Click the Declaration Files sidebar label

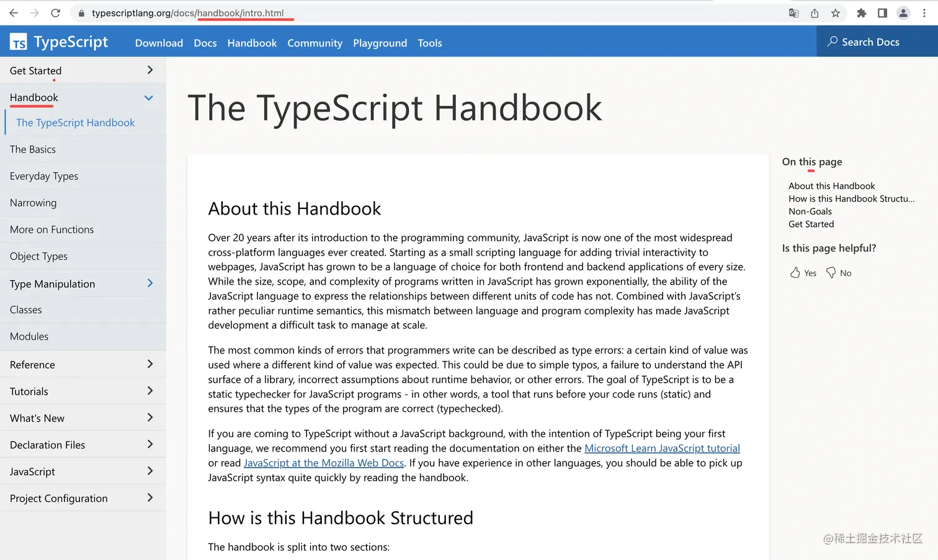[x=47, y=445]
